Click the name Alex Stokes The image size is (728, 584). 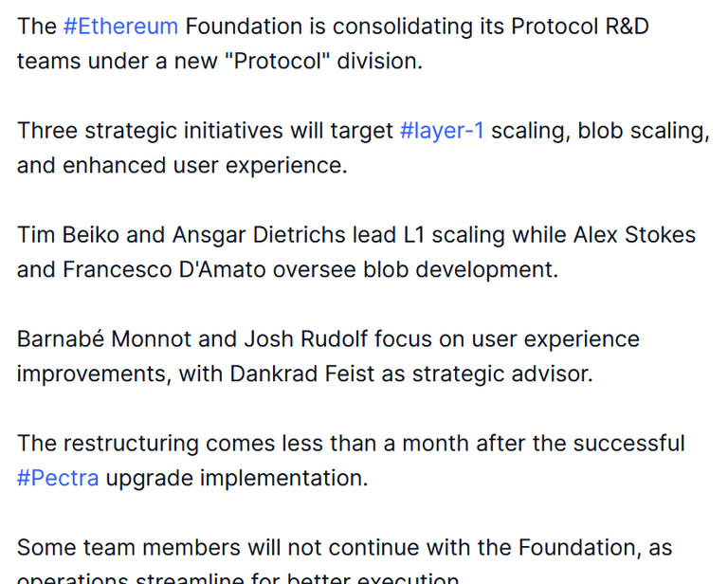pyautogui.click(x=634, y=234)
